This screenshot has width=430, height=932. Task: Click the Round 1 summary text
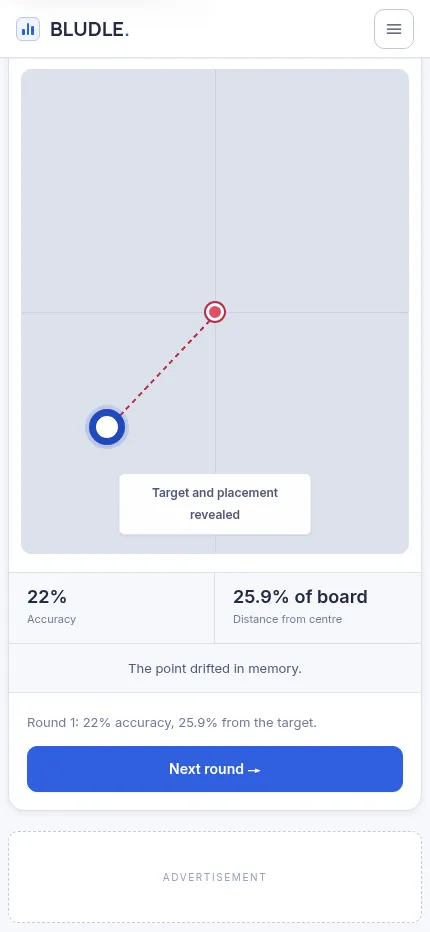pos(172,723)
